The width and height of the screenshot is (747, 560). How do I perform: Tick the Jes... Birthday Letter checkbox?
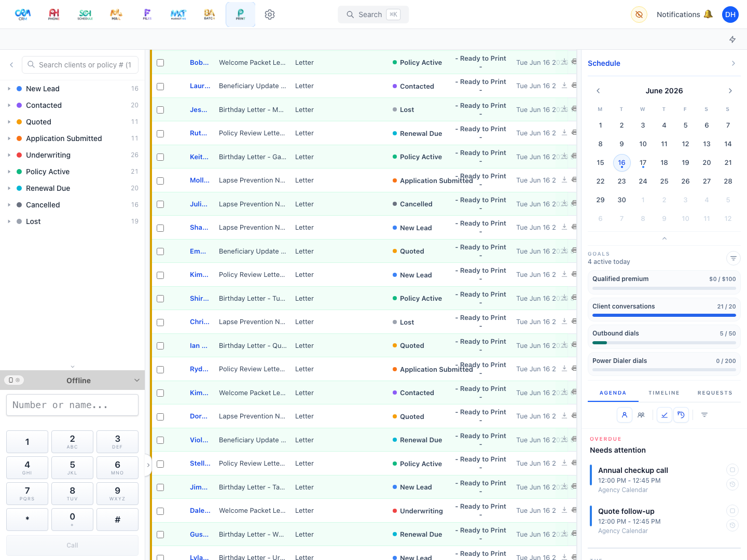click(x=160, y=110)
